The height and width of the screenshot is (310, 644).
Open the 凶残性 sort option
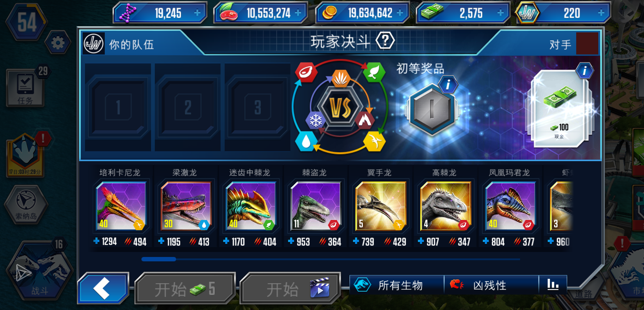(492, 285)
